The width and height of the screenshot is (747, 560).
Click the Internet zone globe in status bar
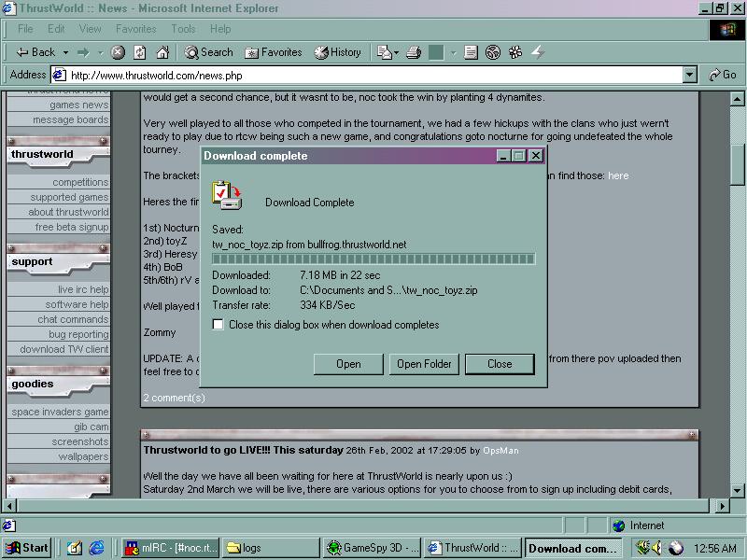pyautogui.click(x=618, y=525)
